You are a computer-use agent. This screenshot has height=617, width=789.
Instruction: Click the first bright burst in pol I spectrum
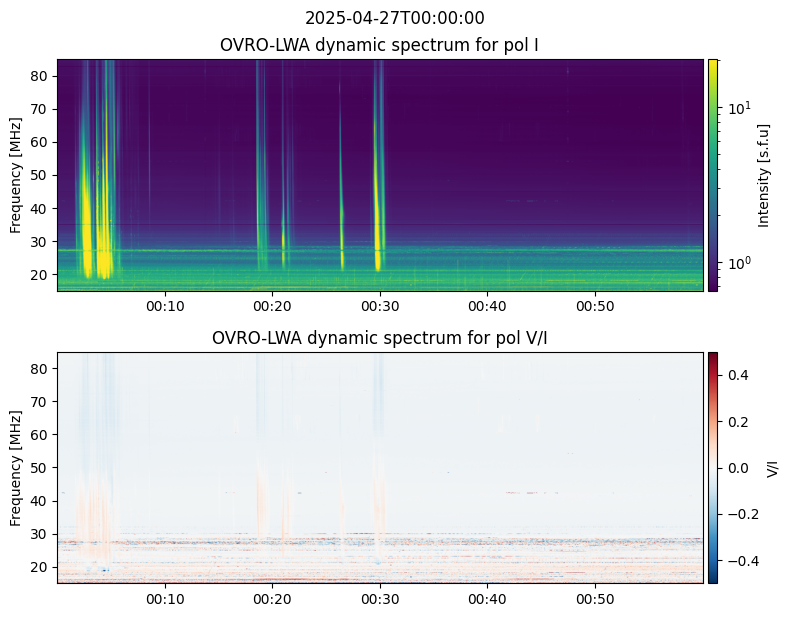click(x=86, y=226)
